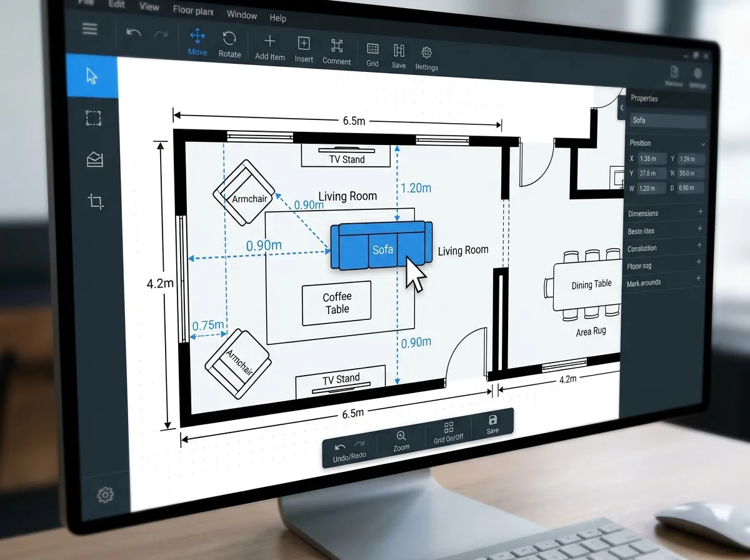Screen dimensions: 750x560
Task: Select the Move tool
Action: (197, 42)
